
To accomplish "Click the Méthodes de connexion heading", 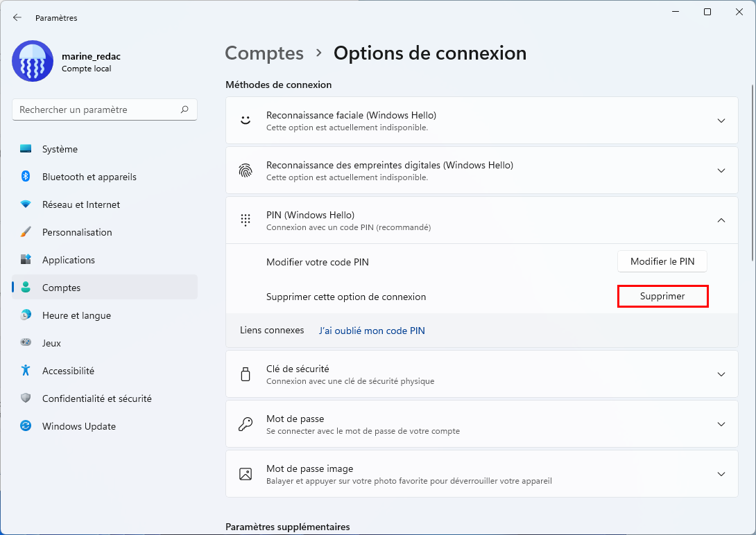I will (279, 85).
